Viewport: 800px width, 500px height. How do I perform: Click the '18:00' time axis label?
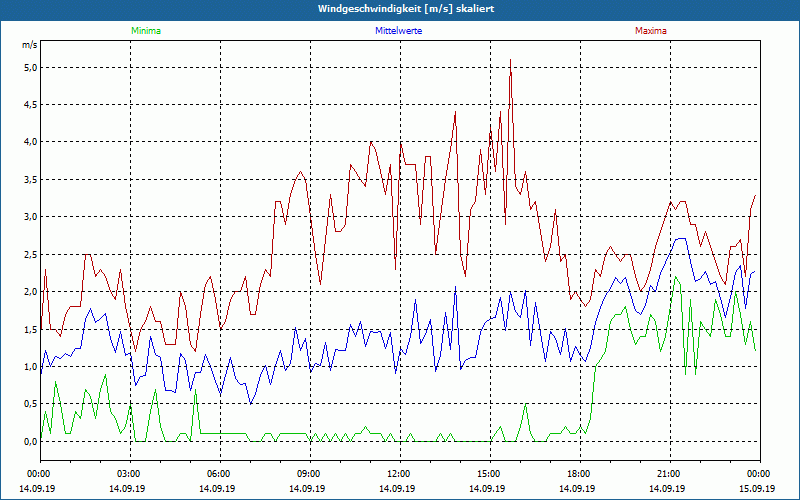(580, 474)
